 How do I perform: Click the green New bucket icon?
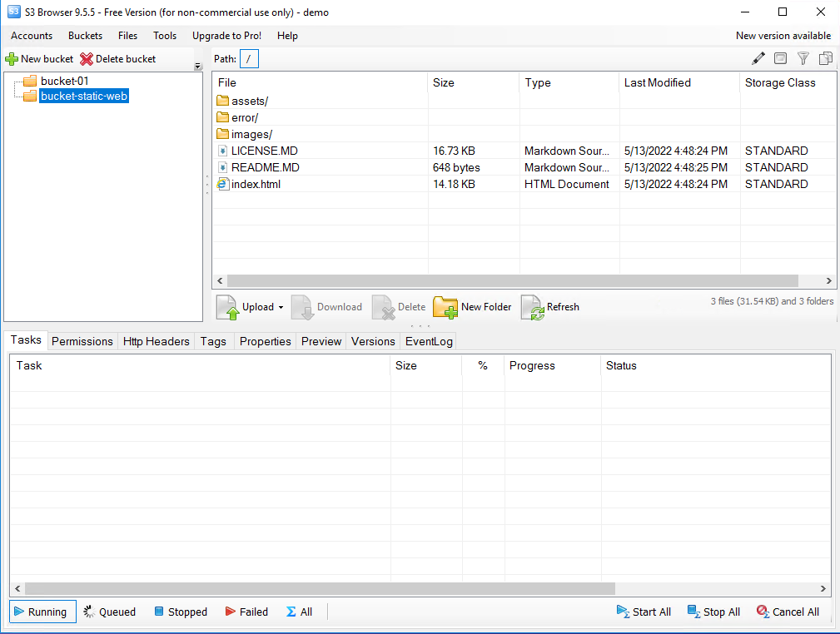[13, 58]
